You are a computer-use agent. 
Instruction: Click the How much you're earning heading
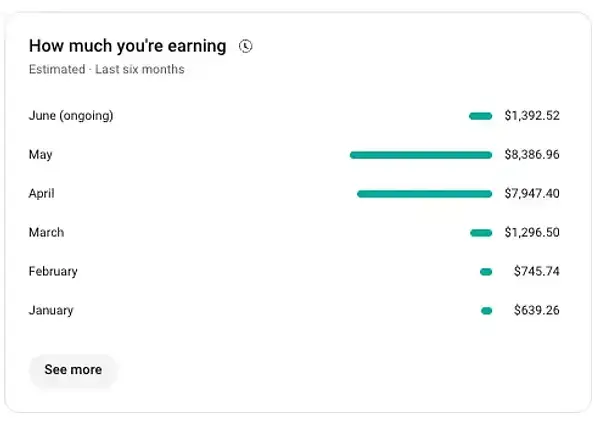coord(127,46)
